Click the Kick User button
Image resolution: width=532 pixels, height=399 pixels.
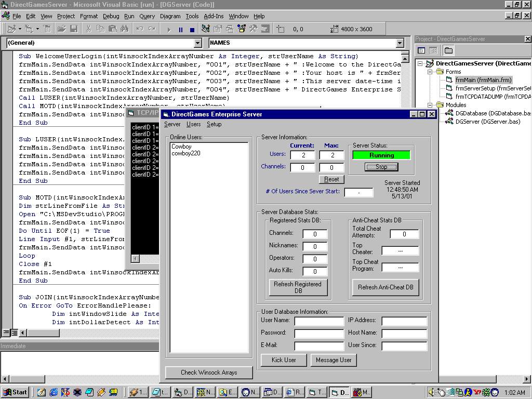(284, 360)
